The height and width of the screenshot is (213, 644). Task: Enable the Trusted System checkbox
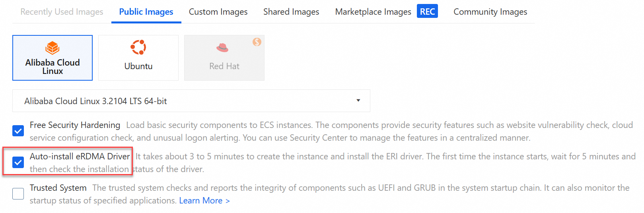(x=18, y=194)
